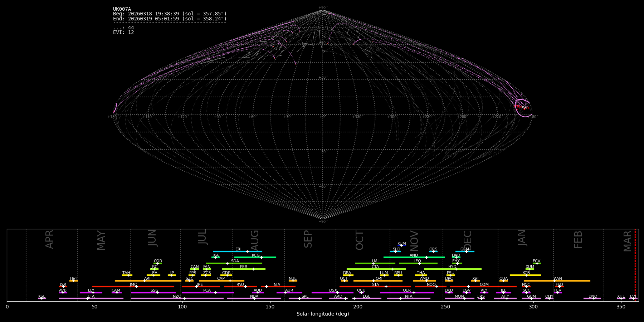Click the JMC shower label
This screenshot has width=644, height=322.
click(133, 284)
